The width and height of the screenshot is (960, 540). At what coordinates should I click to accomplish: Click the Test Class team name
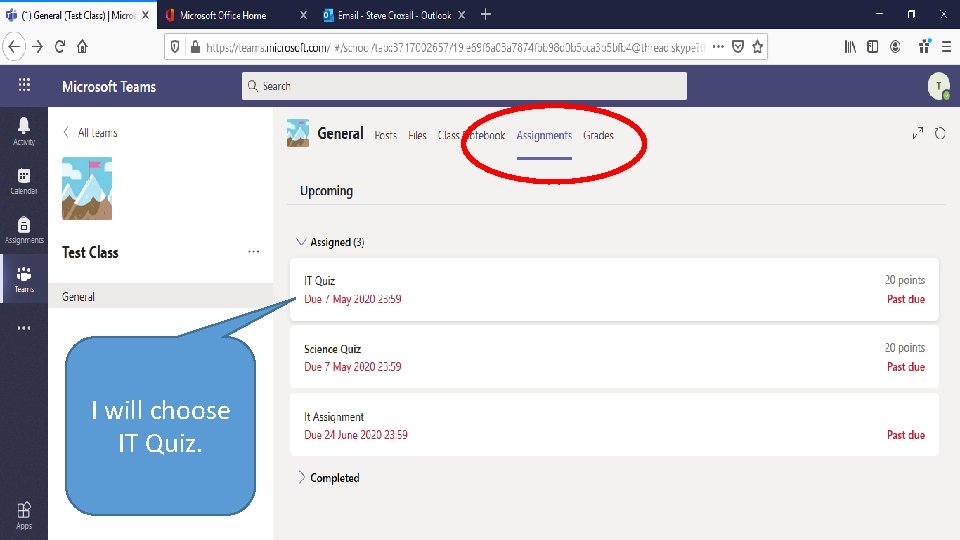coord(90,252)
